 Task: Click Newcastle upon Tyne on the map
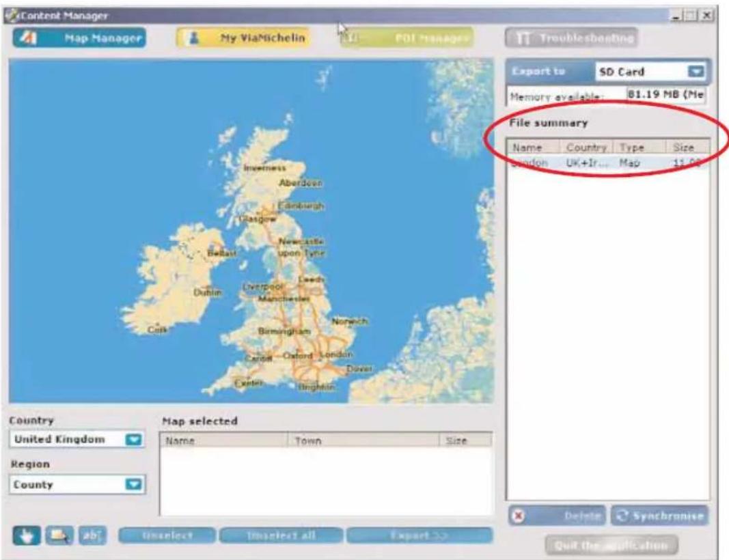click(x=301, y=247)
